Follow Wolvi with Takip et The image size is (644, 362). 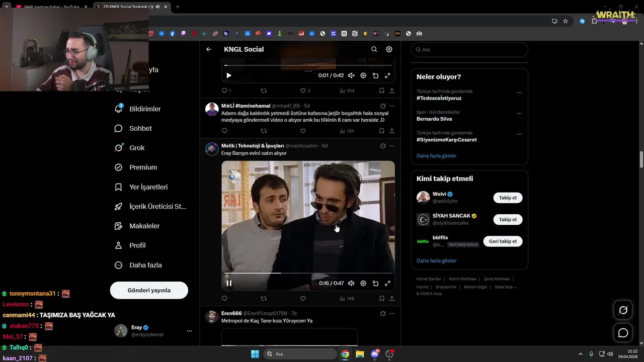pyautogui.click(x=508, y=198)
